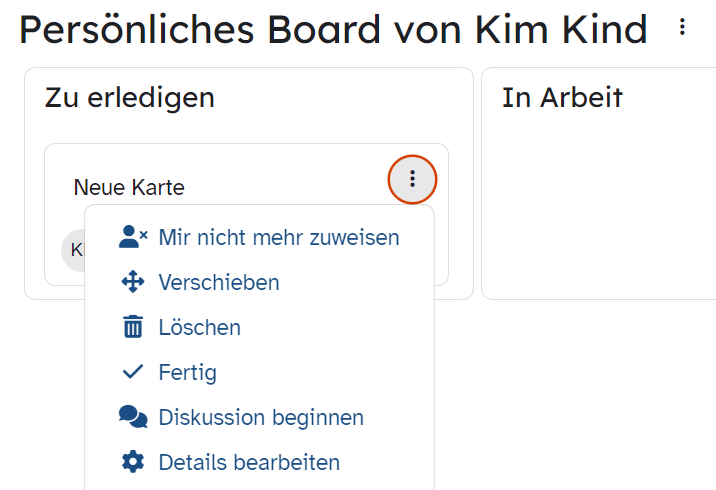Choose "Verschieben" from the card menu

(x=259, y=282)
